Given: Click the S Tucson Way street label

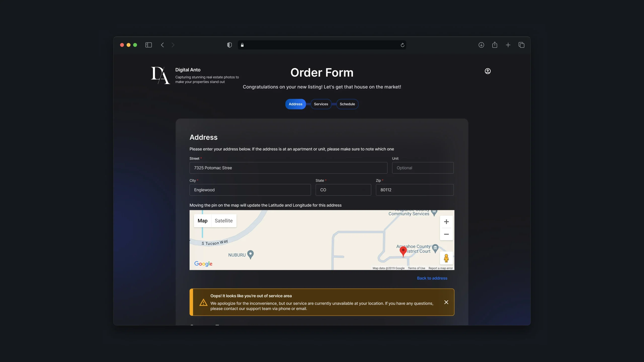Looking at the screenshot, I should point(215,243).
